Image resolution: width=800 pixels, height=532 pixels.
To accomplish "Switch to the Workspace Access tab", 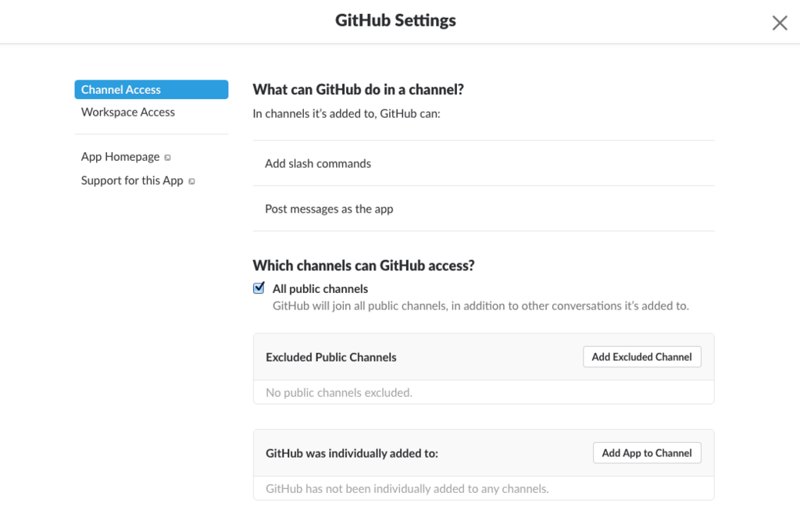I will point(128,112).
